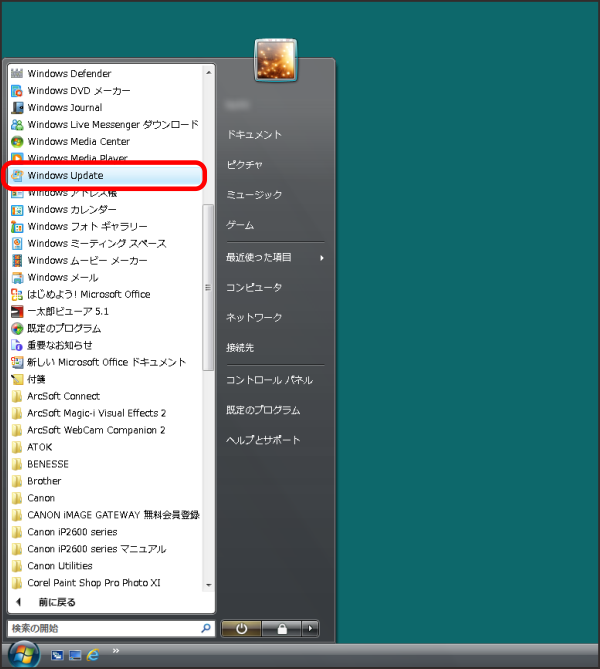The height and width of the screenshot is (669, 600).
Task: Open ネットワーク from right pane
Action: 254,317
